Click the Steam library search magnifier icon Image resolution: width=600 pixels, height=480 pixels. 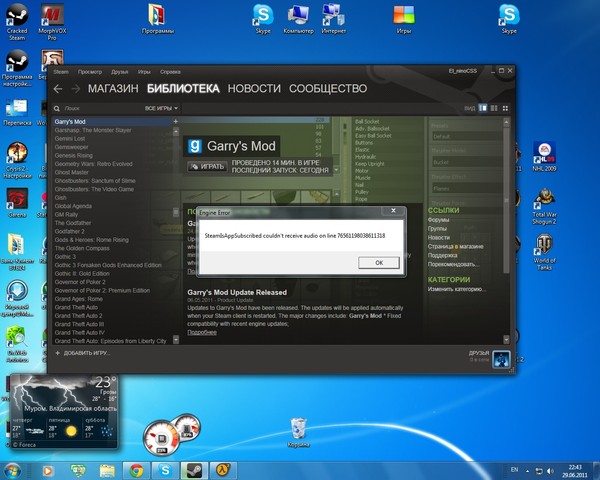pyautogui.click(x=57, y=109)
